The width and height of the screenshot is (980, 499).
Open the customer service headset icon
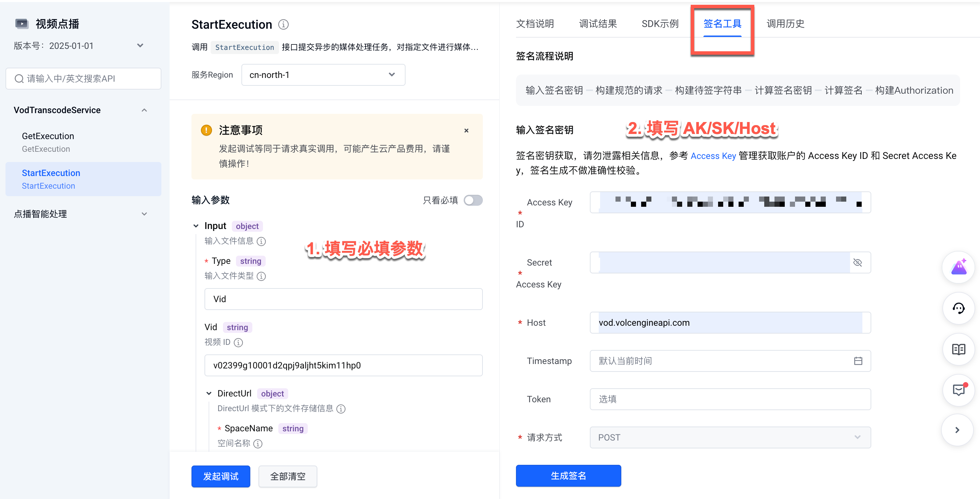958,308
